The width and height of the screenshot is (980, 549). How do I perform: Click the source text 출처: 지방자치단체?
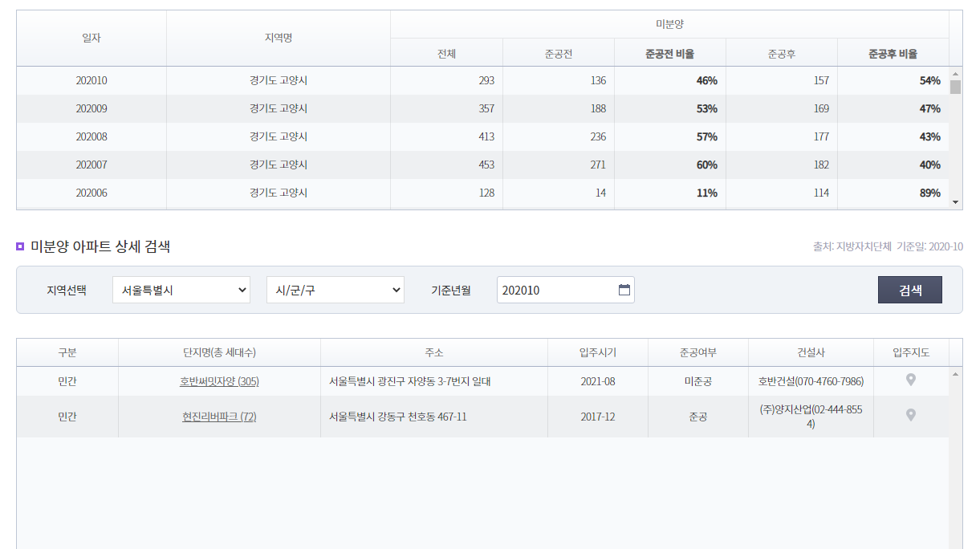pos(852,246)
